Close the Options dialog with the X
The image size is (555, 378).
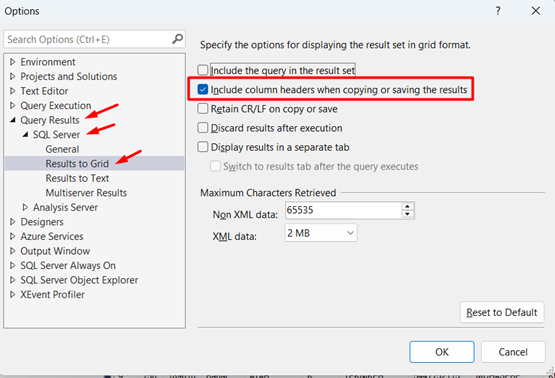tap(536, 11)
